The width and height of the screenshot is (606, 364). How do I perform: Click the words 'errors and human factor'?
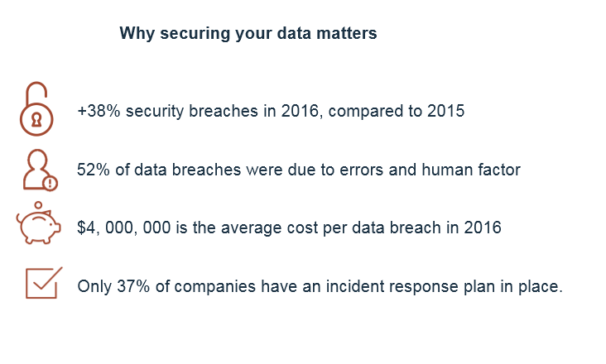(430, 170)
